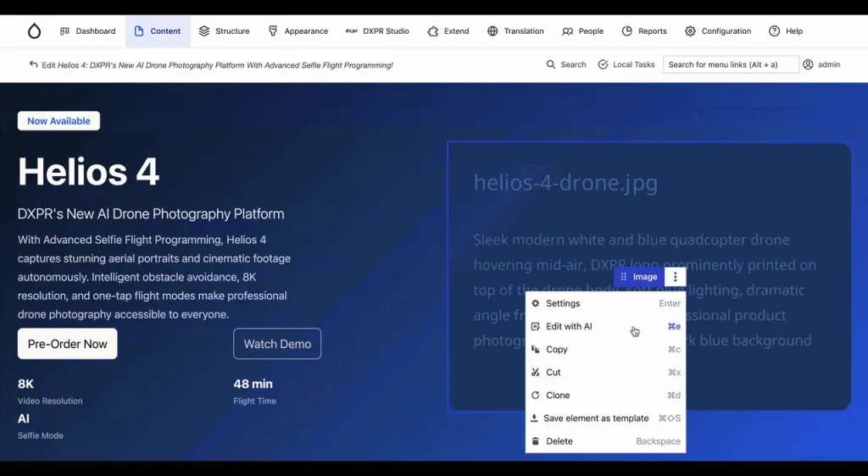Viewport: 868px width, 476px height.
Task: Click the Pre-Order Now button
Action: tap(68, 344)
